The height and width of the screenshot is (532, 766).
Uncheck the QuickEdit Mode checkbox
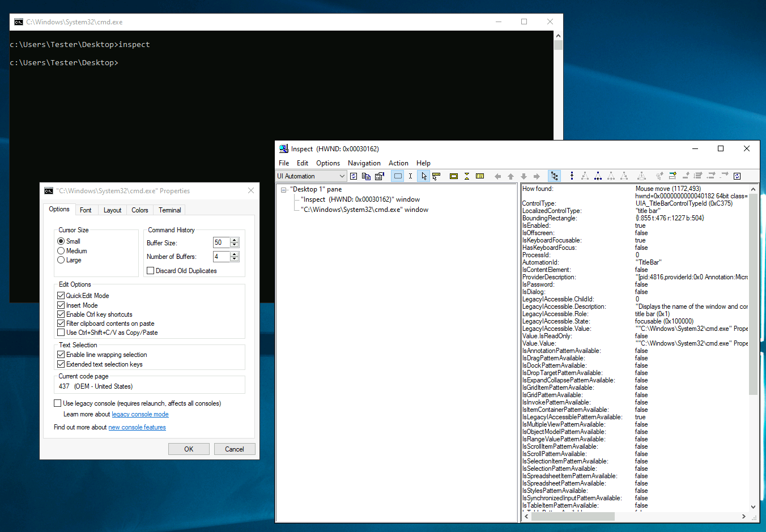pos(61,296)
